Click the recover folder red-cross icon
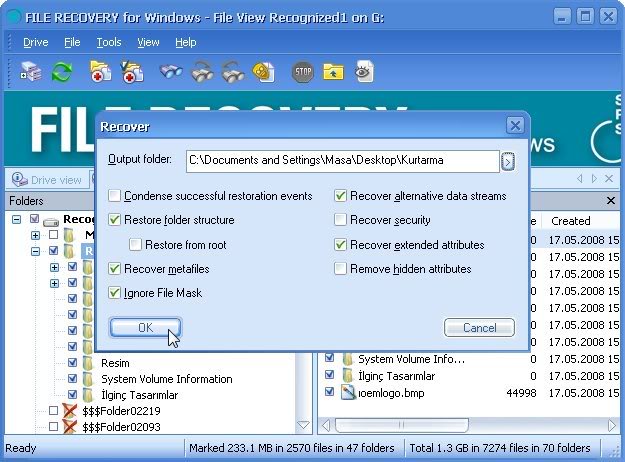 (100, 72)
